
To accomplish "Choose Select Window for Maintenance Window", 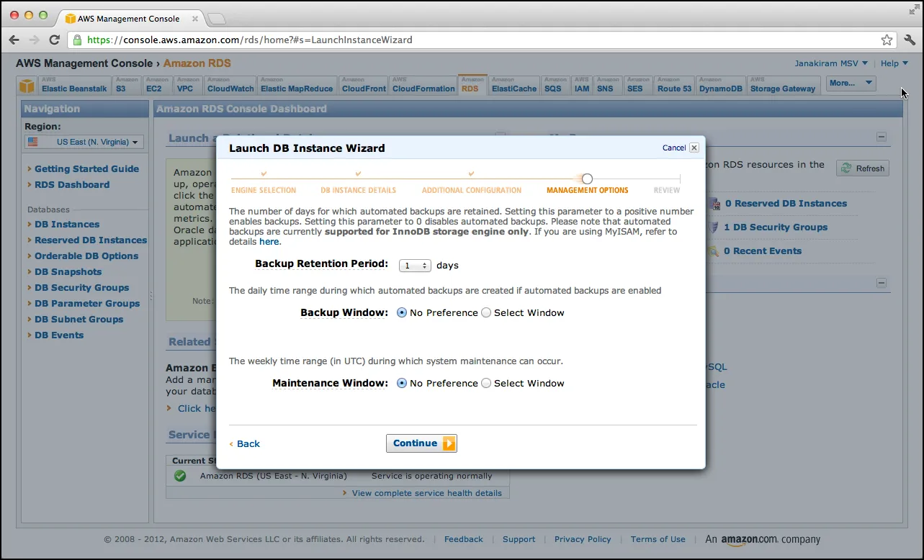I will pos(486,384).
